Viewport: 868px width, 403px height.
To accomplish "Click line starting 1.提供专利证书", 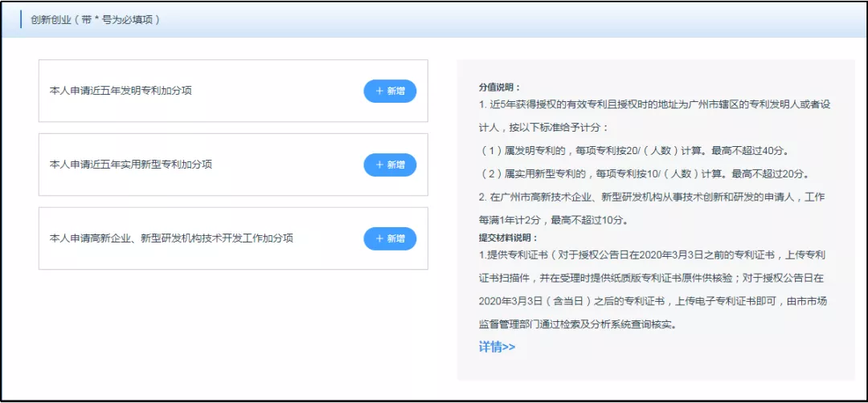I will pos(653,254).
